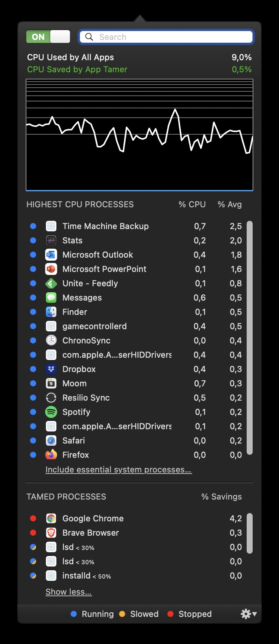Select Brave Browser in tamed processes
The height and width of the screenshot is (644, 279).
(x=91, y=533)
